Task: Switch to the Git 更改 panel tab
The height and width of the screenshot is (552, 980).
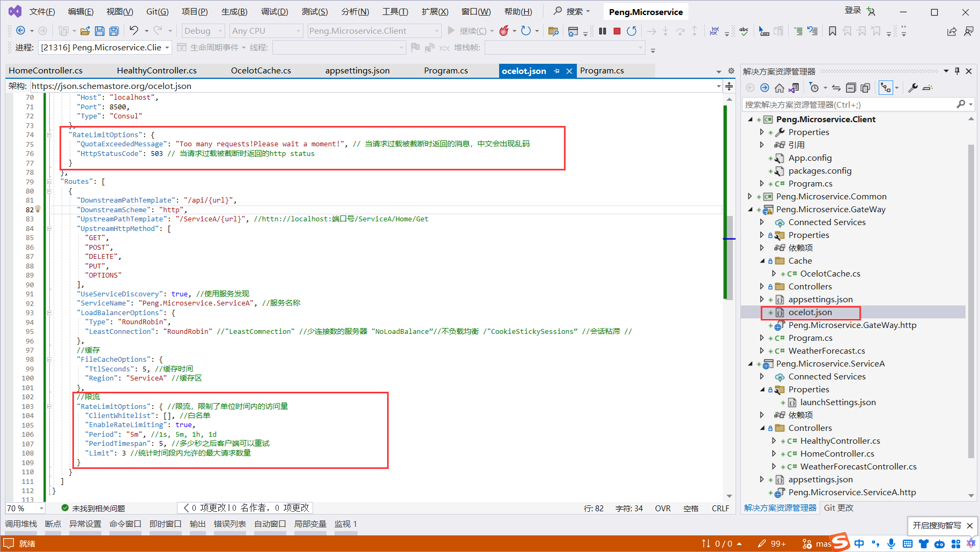Action: (838, 508)
